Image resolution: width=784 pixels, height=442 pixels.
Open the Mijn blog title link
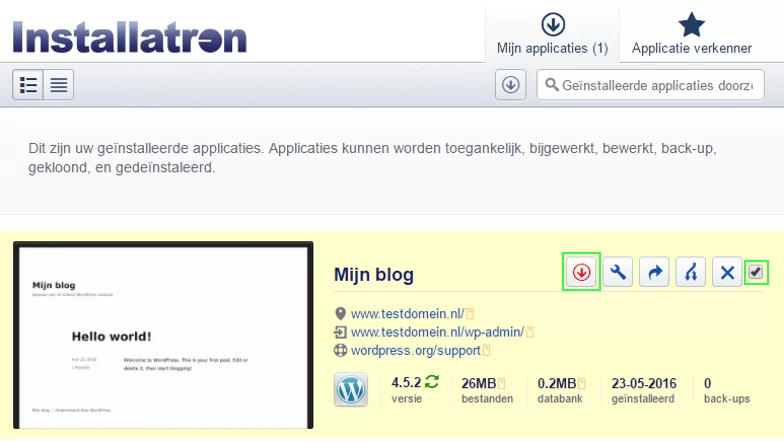coord(374,274)
